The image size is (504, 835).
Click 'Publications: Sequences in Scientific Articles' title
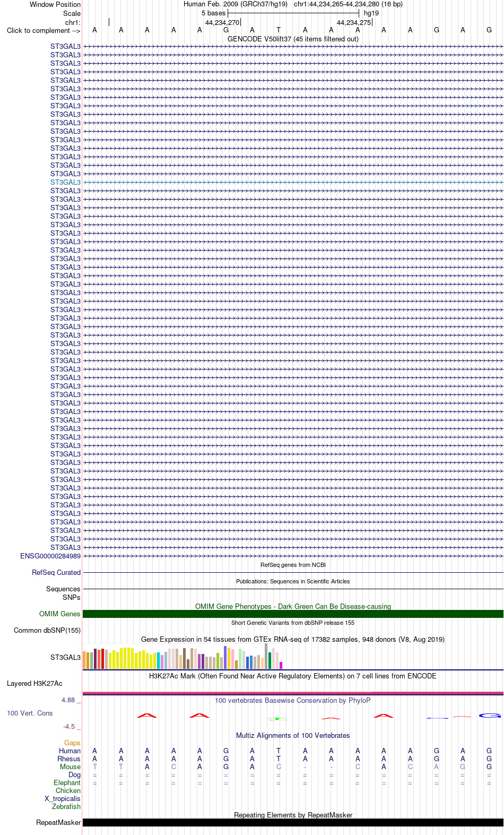tap(293, 581)
